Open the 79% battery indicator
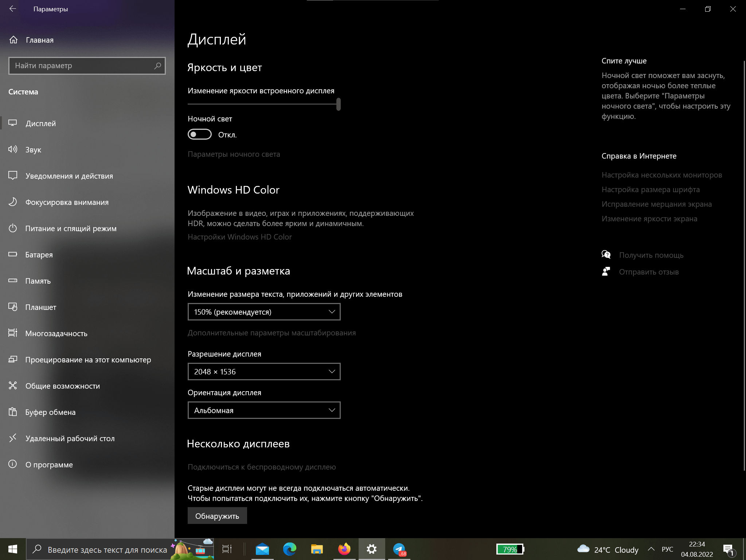 point(510,549)
